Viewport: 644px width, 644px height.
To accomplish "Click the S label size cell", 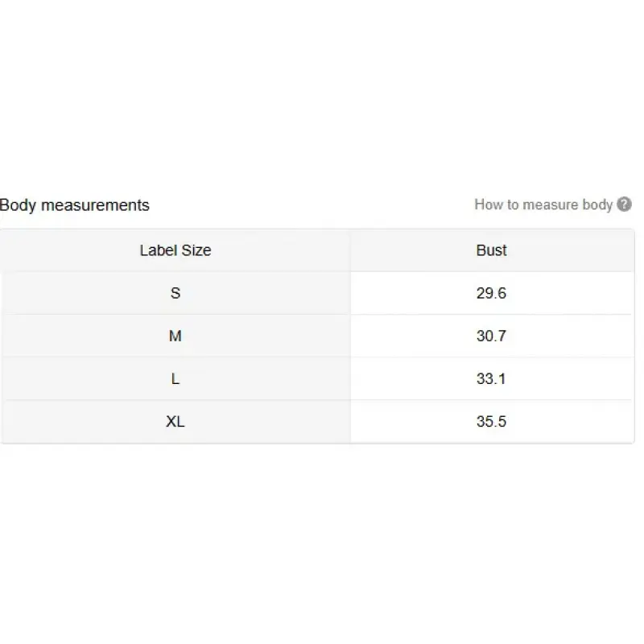I will (x=175, y=293).
